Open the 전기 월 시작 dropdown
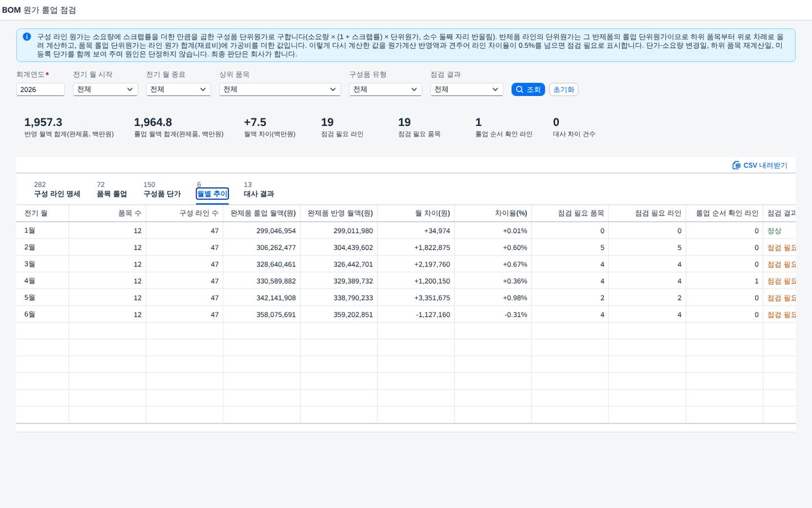This screenshot has height=508, width=812. click(x=105, y=89)
